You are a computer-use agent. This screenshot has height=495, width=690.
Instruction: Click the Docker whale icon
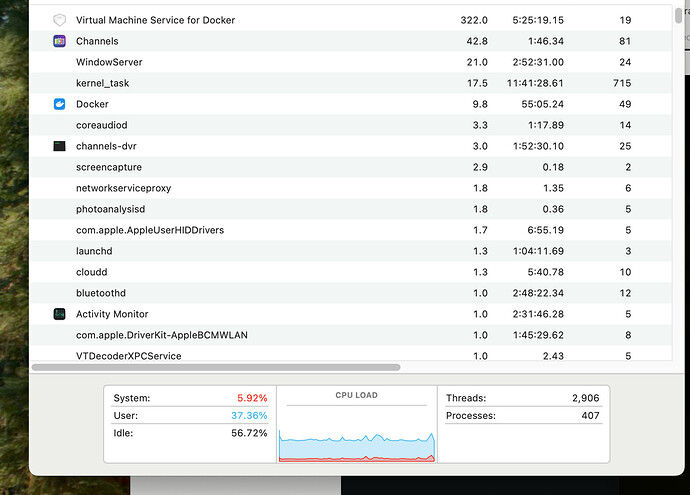tap(59, 104)
